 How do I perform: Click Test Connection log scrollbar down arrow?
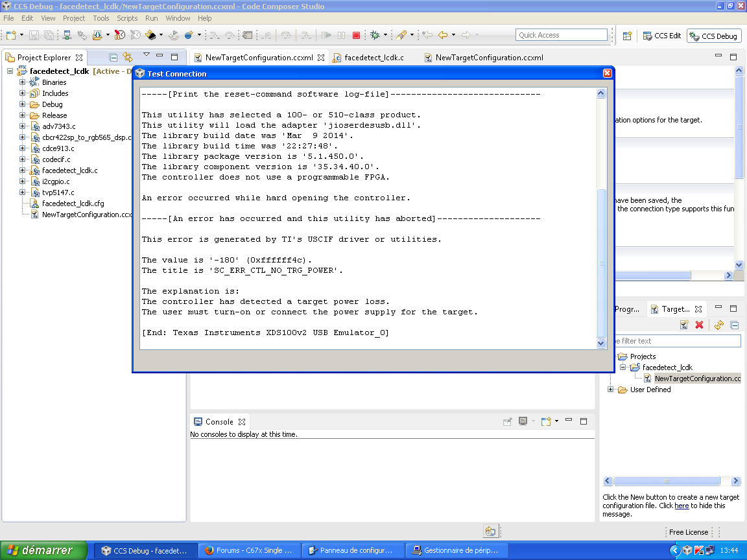pos(600,344)
